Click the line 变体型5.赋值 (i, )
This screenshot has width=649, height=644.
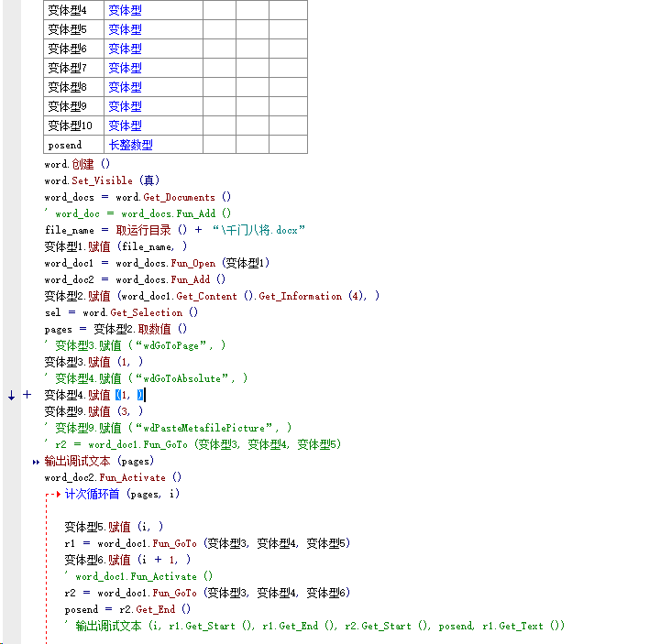114,527
